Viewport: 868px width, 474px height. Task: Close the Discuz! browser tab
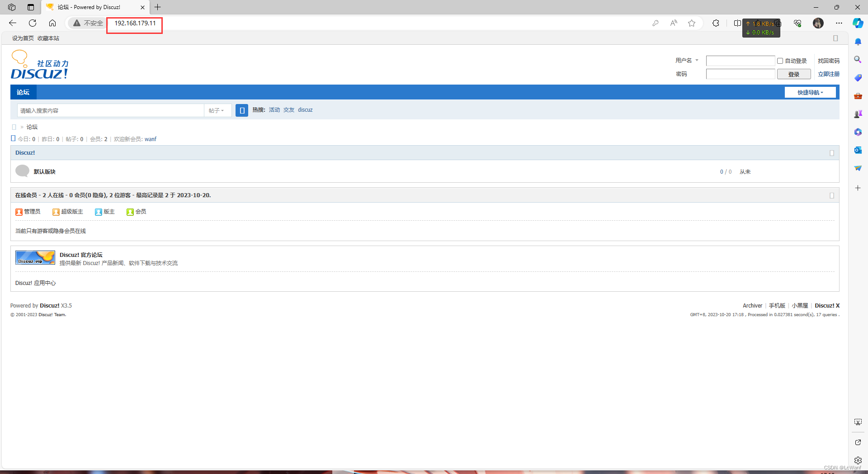point(142,7)
